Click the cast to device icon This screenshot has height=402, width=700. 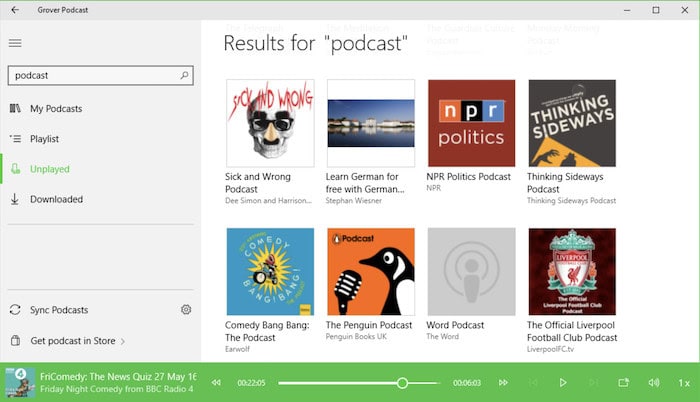click(x=623, y=383)
